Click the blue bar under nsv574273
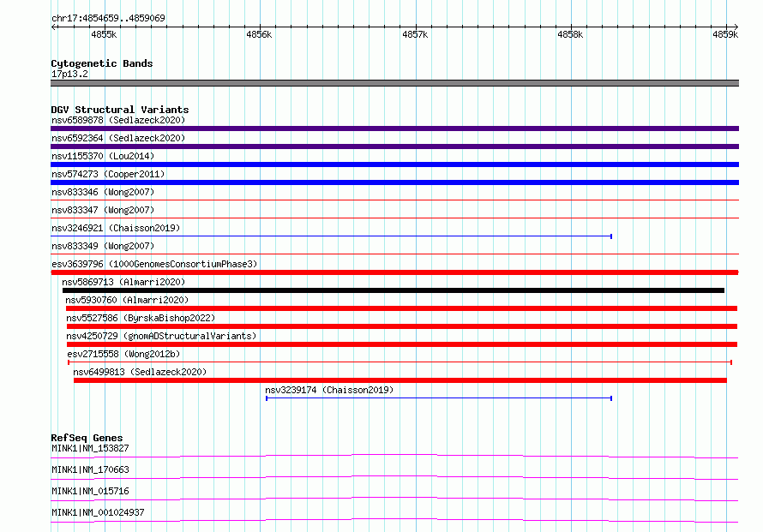This screenshot has width=763, height=532. (x=394, y=182)
